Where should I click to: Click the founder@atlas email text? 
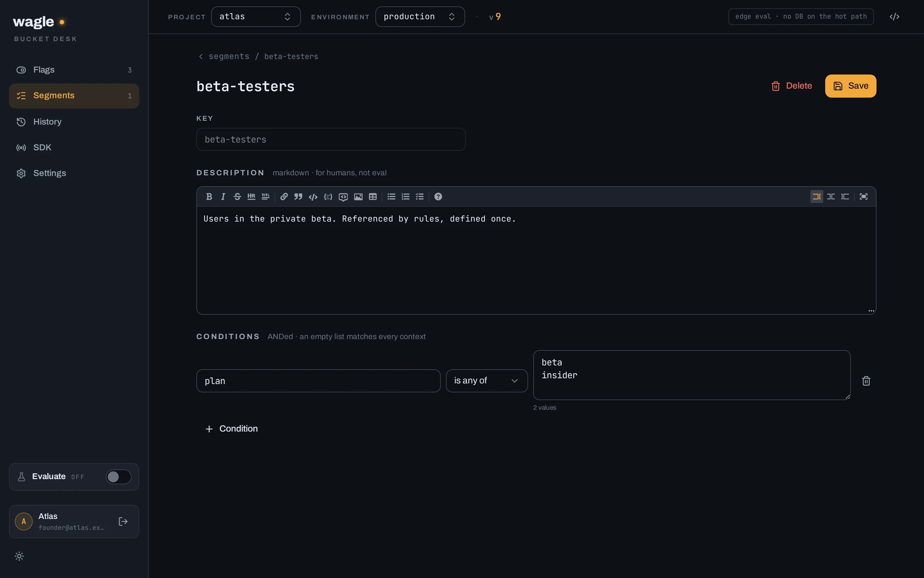72,528
